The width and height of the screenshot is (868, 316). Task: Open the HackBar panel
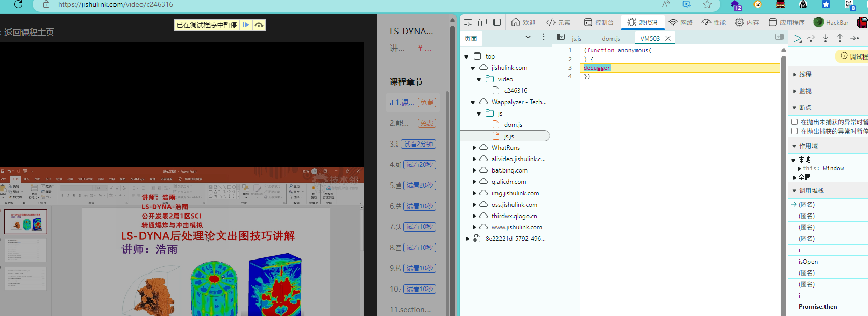[831, 22]
